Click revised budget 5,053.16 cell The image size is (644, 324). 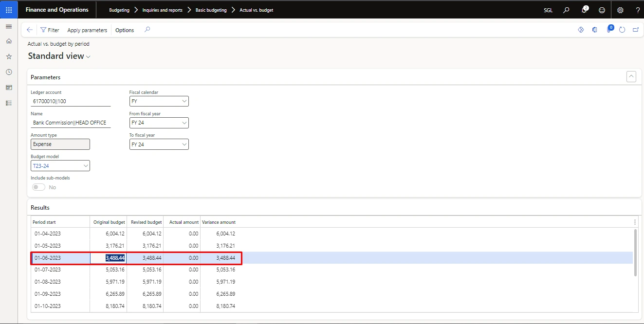tap(145, 270)
